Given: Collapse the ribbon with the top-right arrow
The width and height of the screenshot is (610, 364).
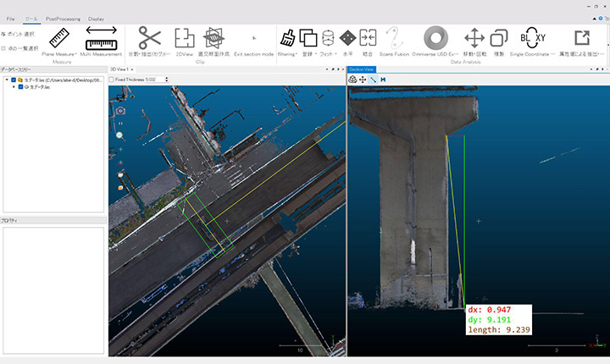Looking at the screenshot, I should tap(595, 19).
